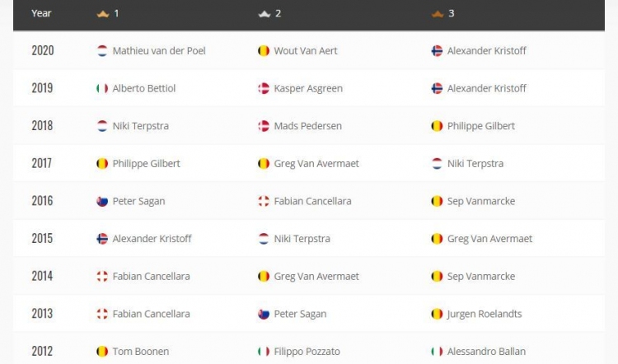Click Filippo Pozzato name
The image size is (618, 364).
pyautogui.click(x=307, y=352)
